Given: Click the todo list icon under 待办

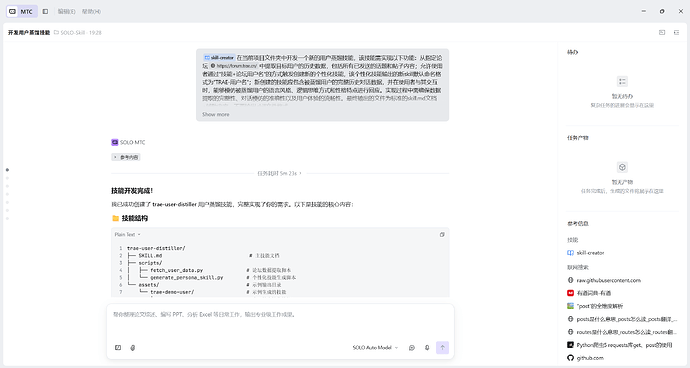Looking at the screenshot, I should coord(622,81).
